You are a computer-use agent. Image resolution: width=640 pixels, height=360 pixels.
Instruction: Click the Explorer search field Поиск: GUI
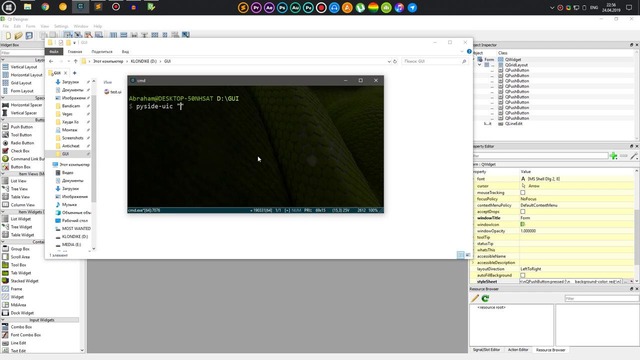pos(435,61)
